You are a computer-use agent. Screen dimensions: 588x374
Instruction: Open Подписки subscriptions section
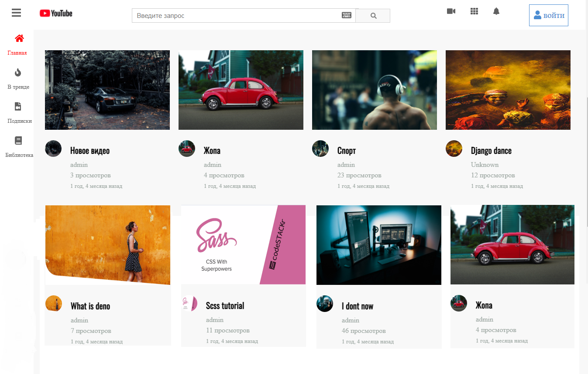pos(19,113)
